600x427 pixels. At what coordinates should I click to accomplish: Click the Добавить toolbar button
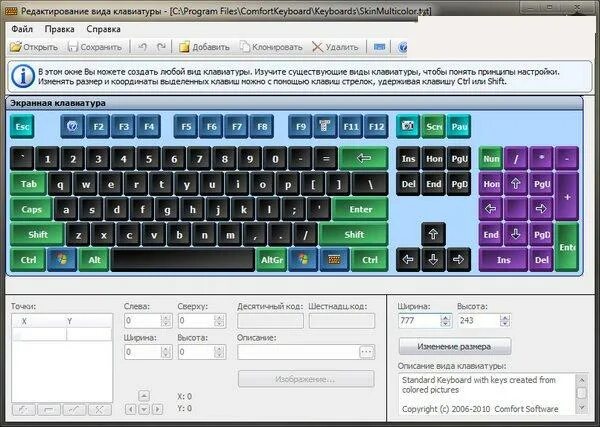coord(204,47)
